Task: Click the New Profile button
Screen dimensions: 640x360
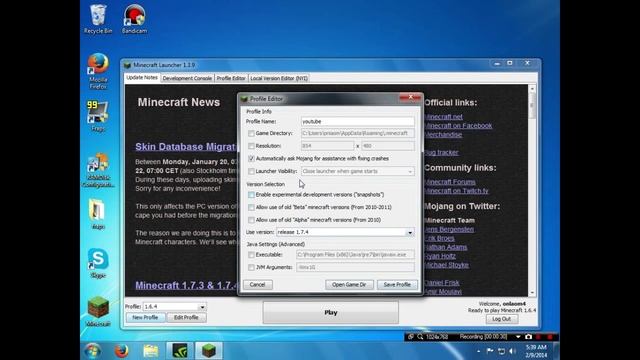Action: point(145,318)
